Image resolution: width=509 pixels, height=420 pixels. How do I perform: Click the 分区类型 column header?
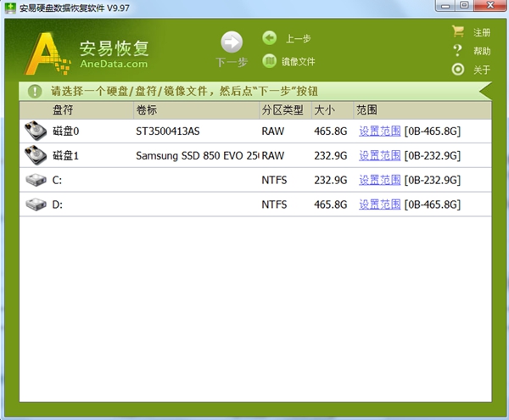[282, 110]
